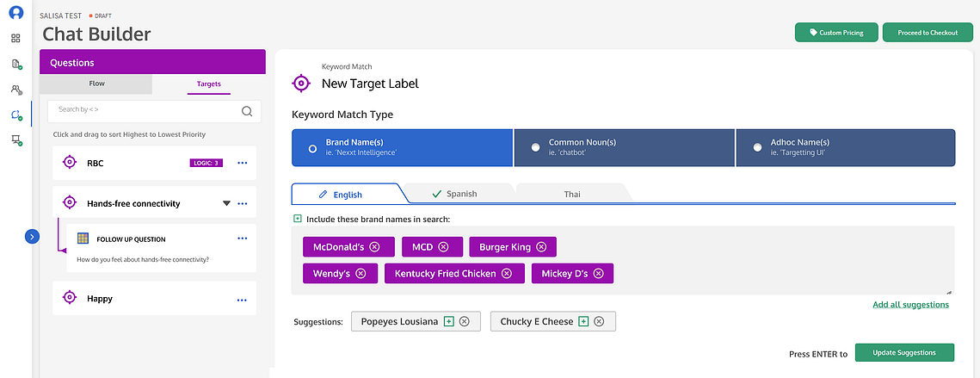
Task: Click the Add all suggestions link
Action: (x=910, y=305)
